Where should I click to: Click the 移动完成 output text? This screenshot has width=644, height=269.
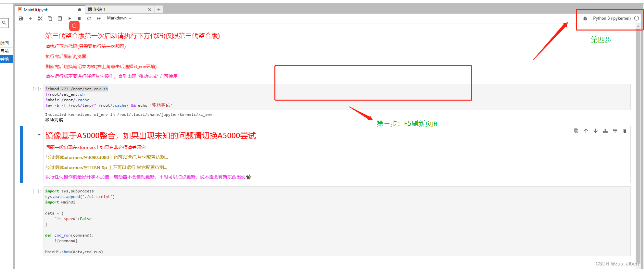tap(54, 120)
